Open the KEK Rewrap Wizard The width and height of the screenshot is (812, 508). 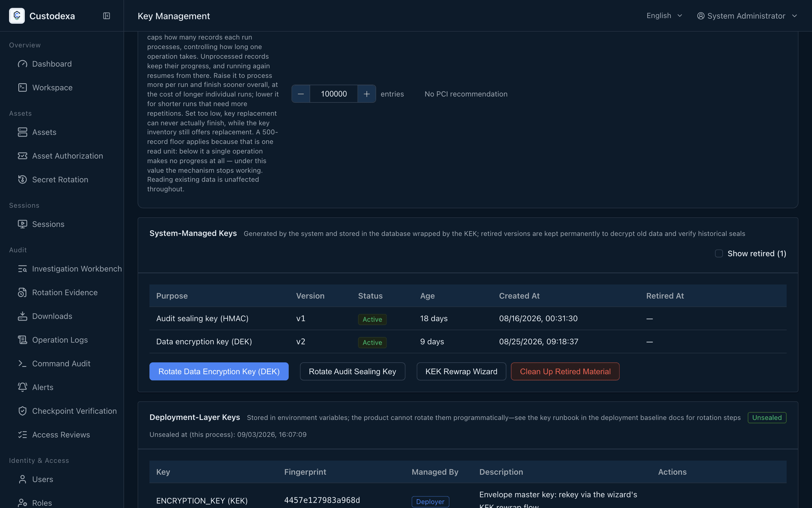(x=461, y=372)
